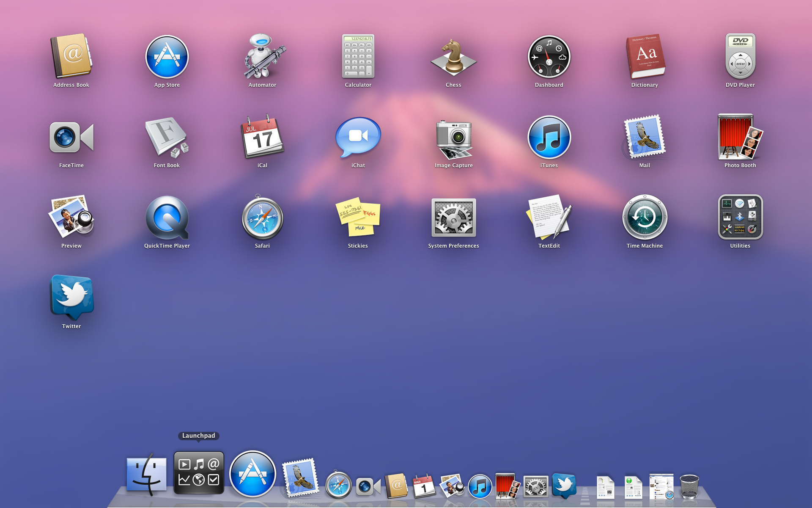The width and height of the screenshot is (812, 508).
Task: Open the Dictionary app
Action: pos(645,56)
